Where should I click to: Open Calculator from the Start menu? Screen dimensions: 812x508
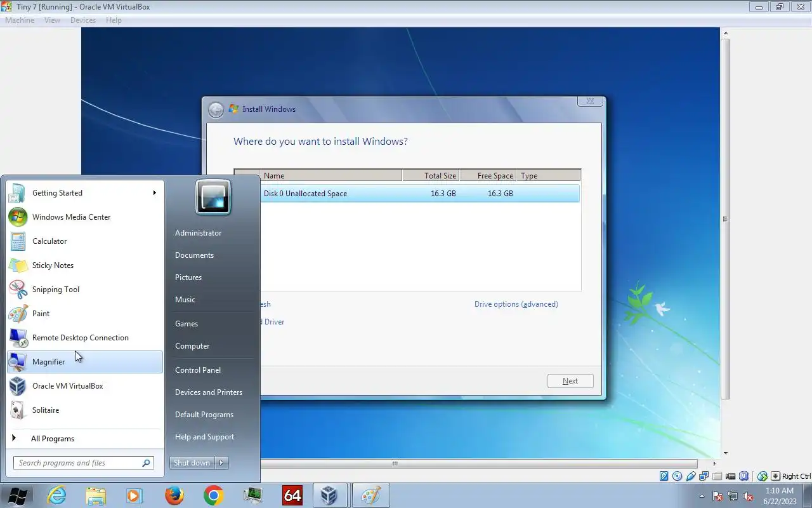click(x=85, y=241)
